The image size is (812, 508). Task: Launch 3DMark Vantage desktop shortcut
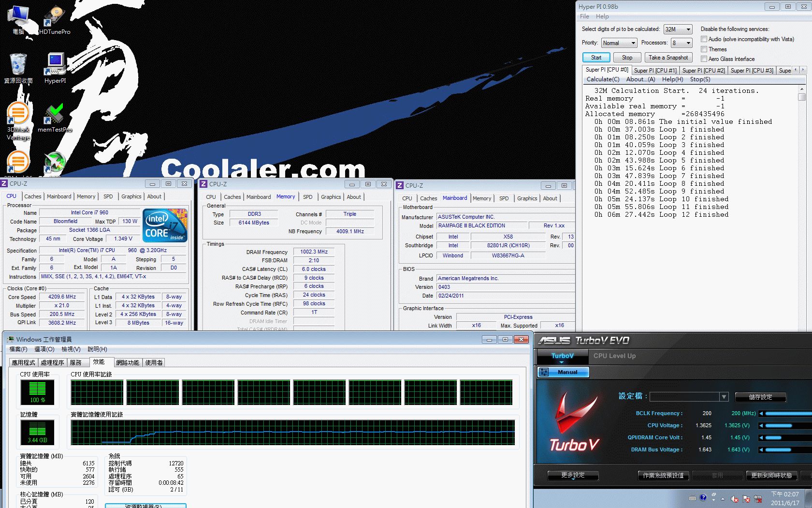click(x=18, y=121)
